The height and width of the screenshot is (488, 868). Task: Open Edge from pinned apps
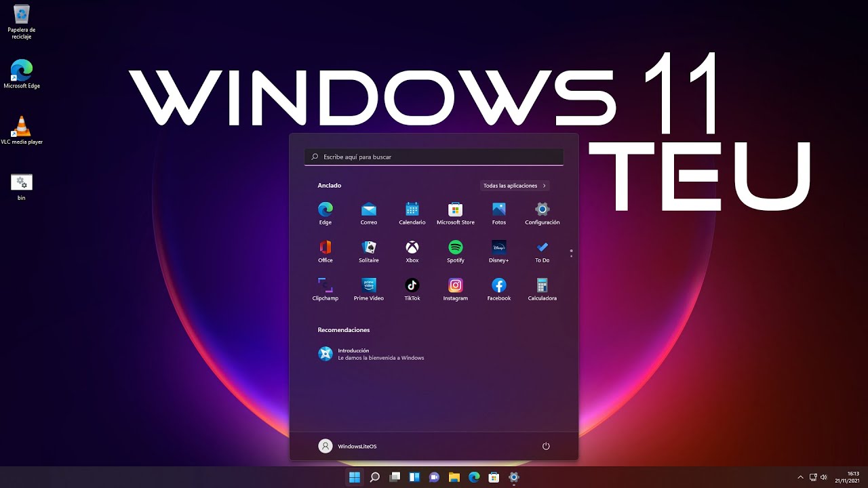point(325,213)
